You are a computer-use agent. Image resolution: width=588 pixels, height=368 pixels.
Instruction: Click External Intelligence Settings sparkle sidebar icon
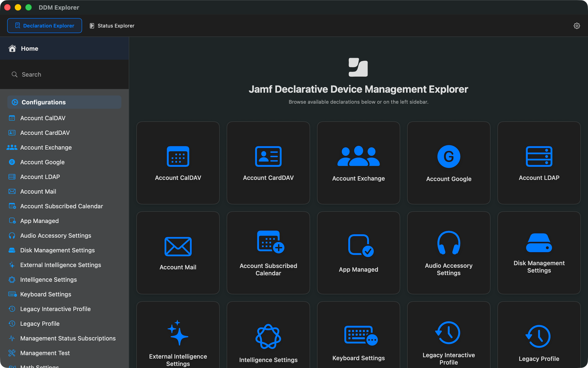(x=12, y=265)
